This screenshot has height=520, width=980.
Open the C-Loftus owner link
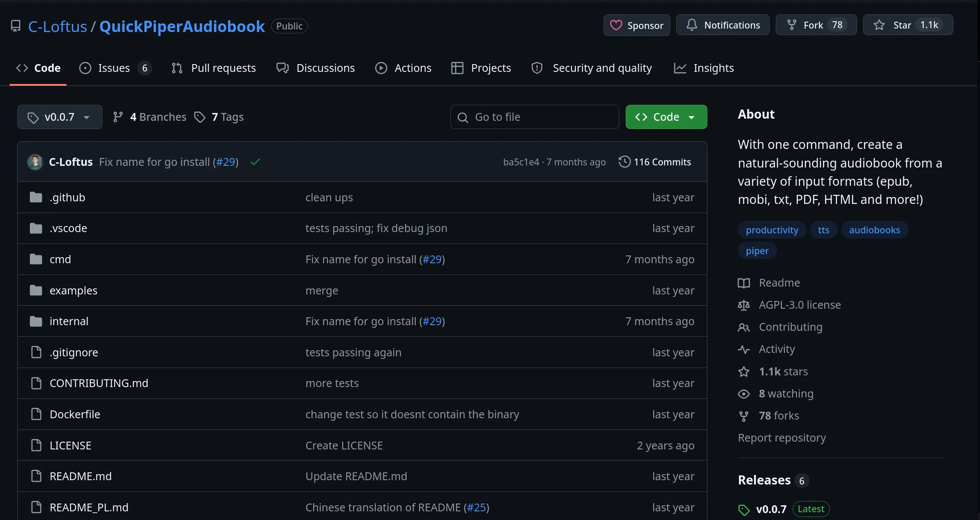tap(58, 26)
